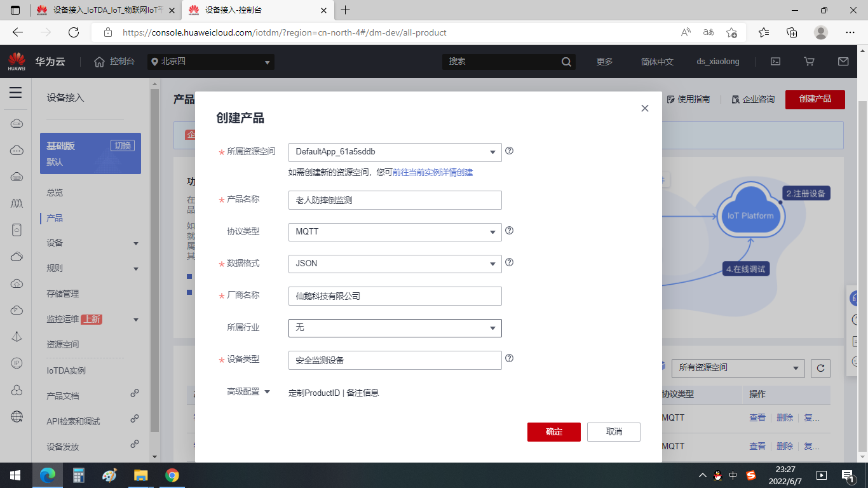The height and width of the screenshot is (488, 868).
Task: Open the 使用指南 guide
Action: 688,99
